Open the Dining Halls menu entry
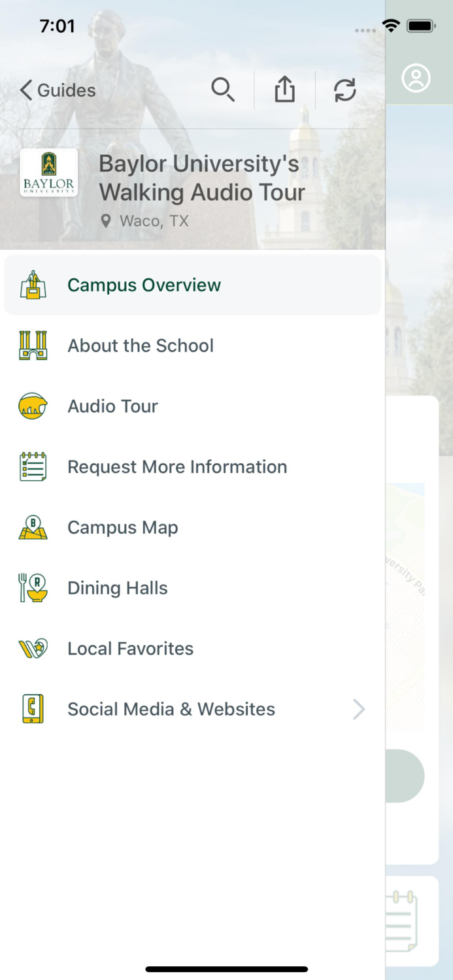 [117, 587]
